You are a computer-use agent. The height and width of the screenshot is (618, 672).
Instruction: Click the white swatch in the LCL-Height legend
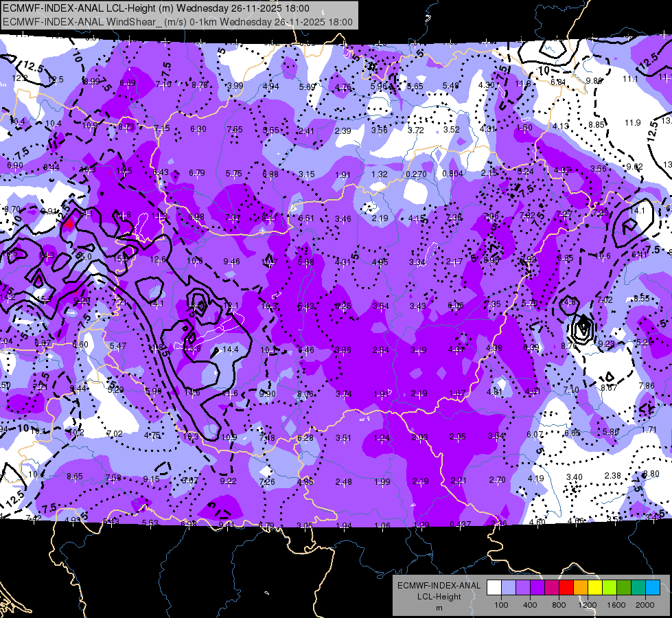pos(494,587)
